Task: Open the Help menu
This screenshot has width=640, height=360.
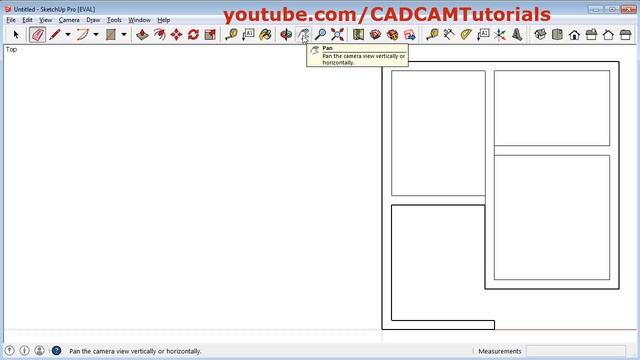Action: click(x=164, y=20)
